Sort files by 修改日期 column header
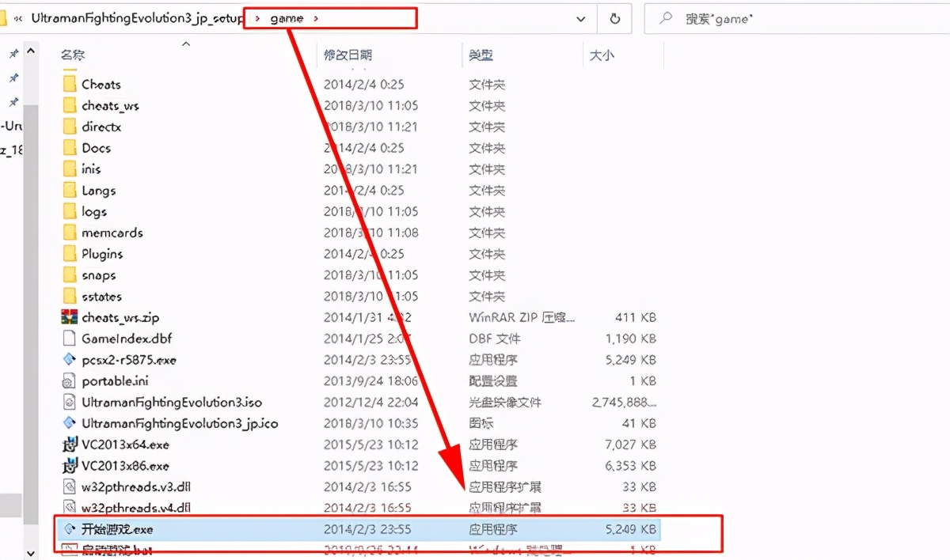The height and width of the screenshot is (560, 950). (x=348, y=55)
